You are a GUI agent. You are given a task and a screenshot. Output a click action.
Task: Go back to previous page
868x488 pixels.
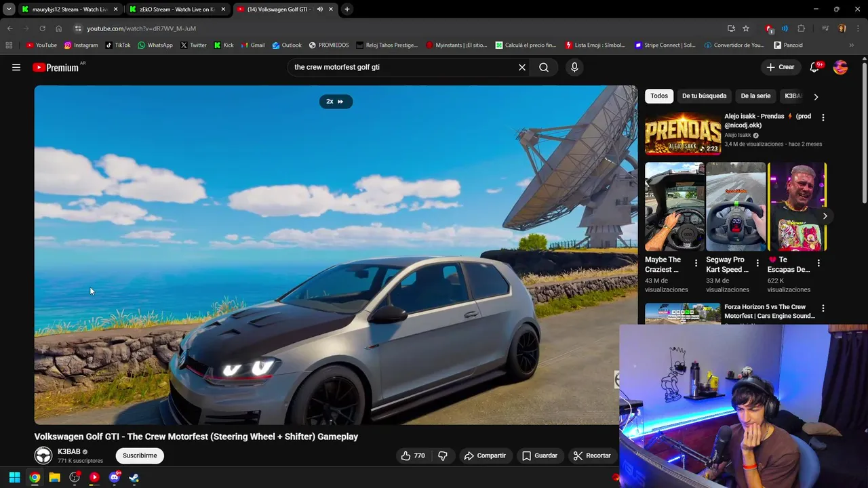point(9,28)
